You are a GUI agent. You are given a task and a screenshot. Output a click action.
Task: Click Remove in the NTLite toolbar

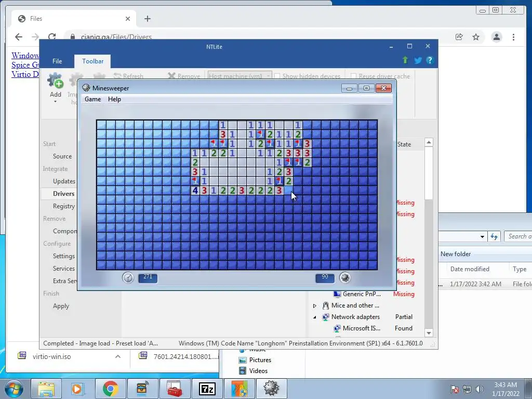click(184, 76)
